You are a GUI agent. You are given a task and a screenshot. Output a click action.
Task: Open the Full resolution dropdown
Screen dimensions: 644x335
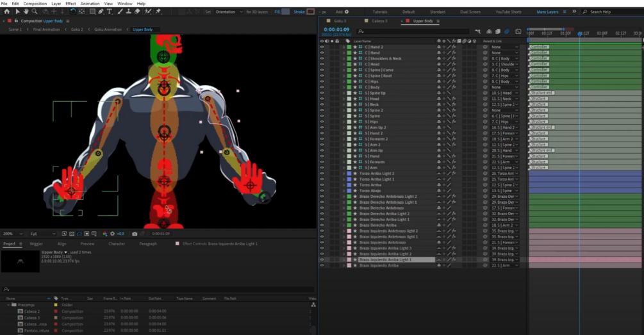[42, 234]
